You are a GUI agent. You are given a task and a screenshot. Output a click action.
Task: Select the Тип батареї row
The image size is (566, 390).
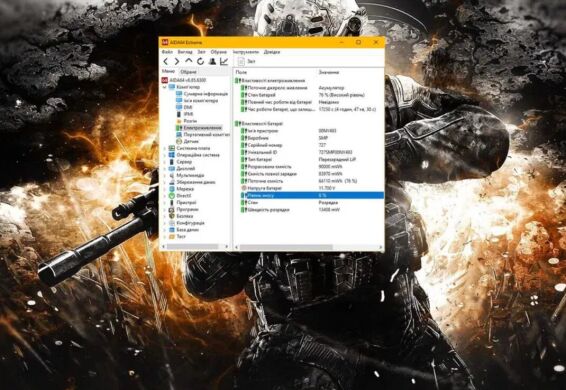(x=309, y=159)
